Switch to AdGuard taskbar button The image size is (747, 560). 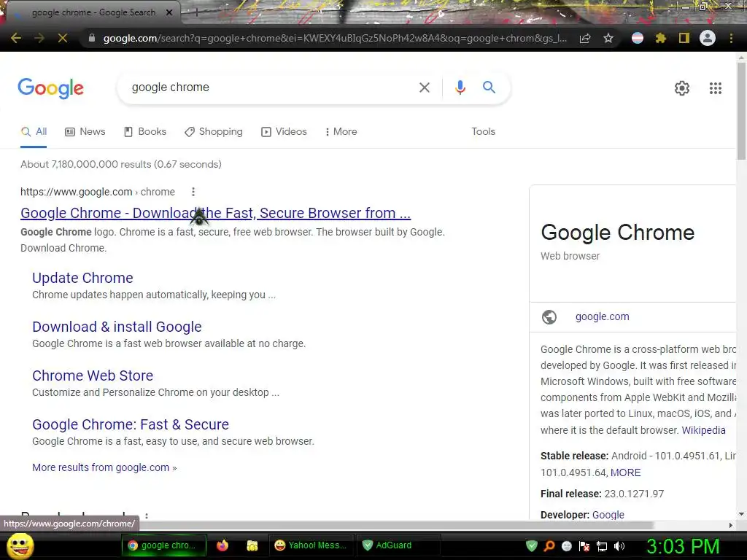[399, 545]
